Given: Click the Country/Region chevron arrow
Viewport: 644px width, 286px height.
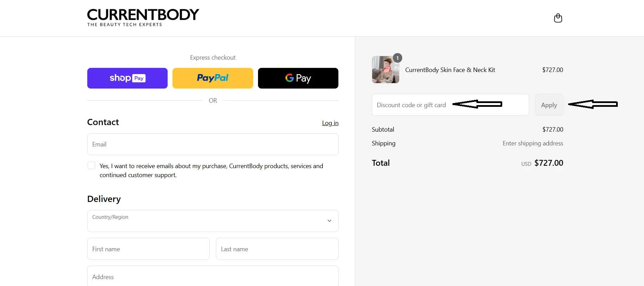Looking at the screenshot, I should tap(329, 221).
